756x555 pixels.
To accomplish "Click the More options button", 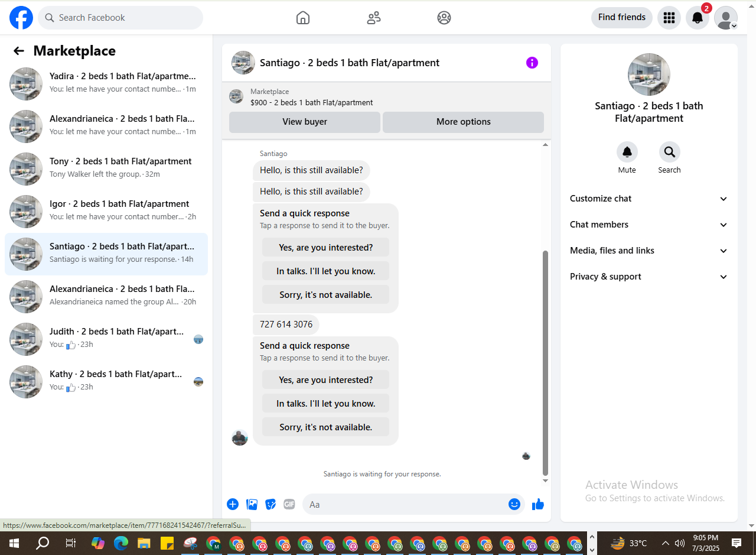I will 463,122.
